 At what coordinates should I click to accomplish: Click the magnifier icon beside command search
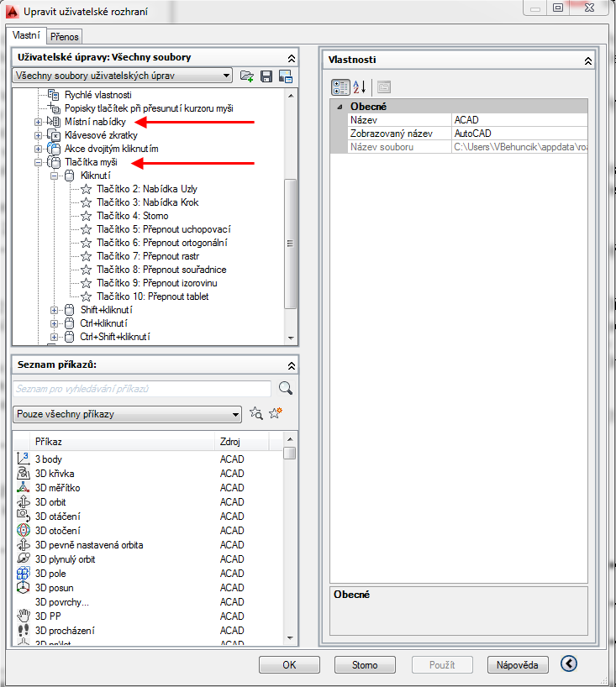coord(286,388)
